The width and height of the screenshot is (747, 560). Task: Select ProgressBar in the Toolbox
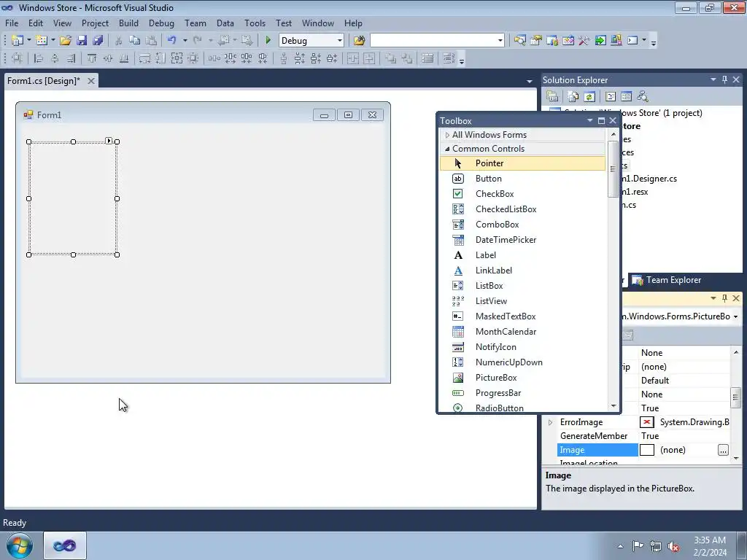(522, 393)
